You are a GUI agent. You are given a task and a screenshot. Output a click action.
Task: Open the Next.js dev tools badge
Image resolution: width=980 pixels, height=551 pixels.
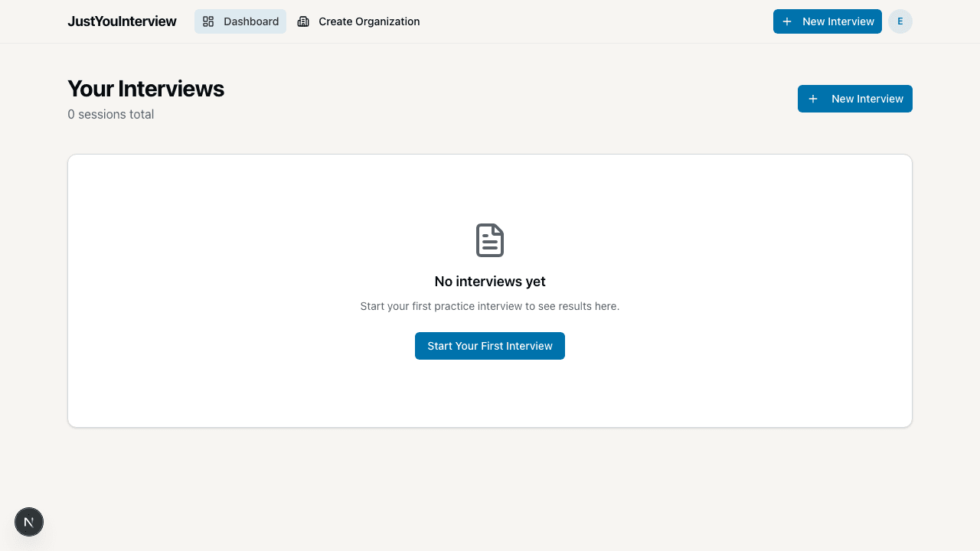point(29,522)
